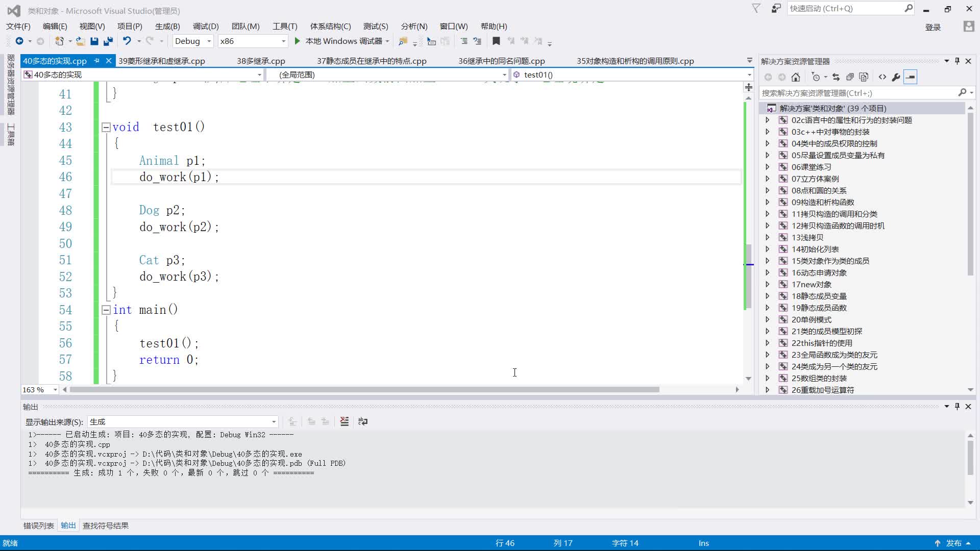Image resolution: width=980 pixels, height=551 pixels.
Task: Switch to tab 36继承中的同名问题.cpp
Action: click(501, 61)
